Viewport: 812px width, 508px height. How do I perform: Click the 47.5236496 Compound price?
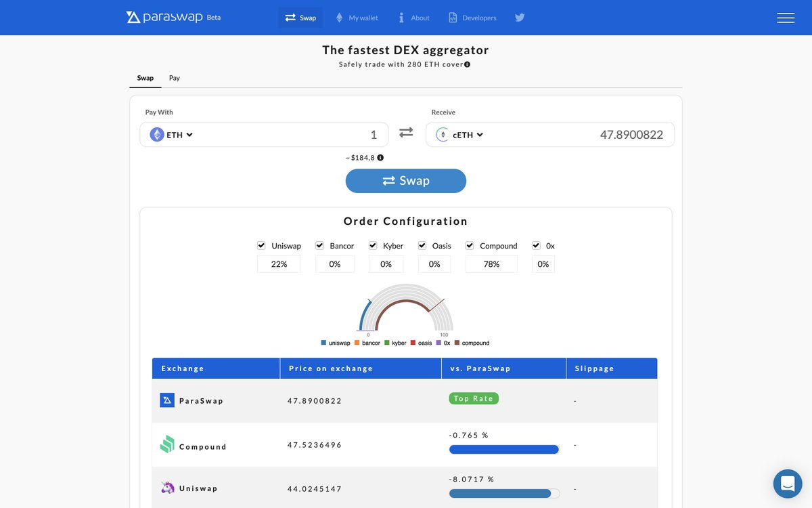[x=315, y=445]
